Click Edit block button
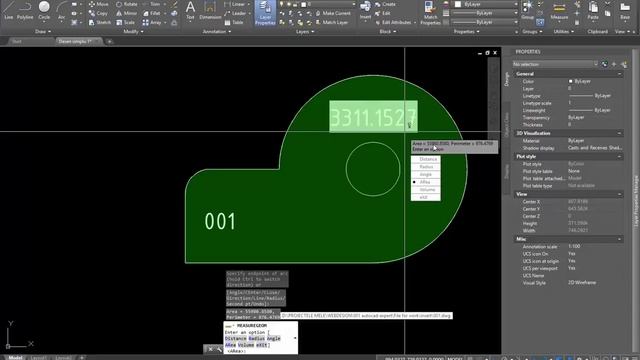Screen dimensions: 640x360 tap(382, 13)
